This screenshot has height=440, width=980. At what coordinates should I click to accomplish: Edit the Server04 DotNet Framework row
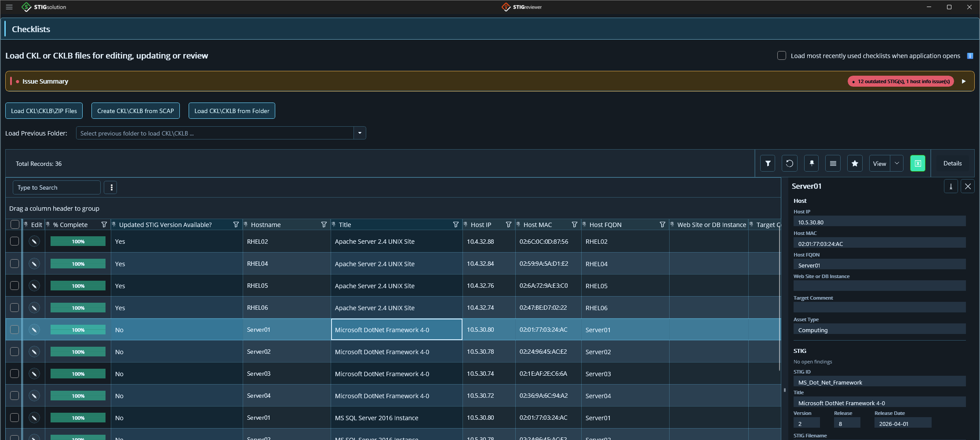pyautogui.click(x=34, y=396)
